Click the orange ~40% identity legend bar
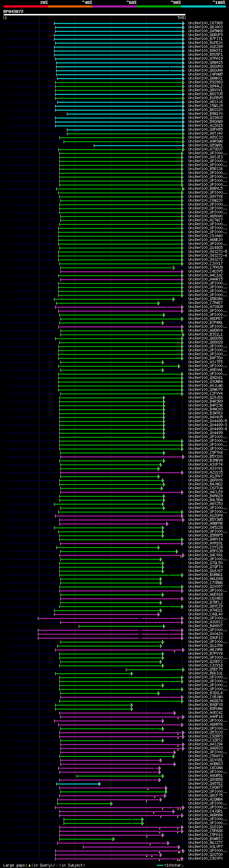 (70, 6)
